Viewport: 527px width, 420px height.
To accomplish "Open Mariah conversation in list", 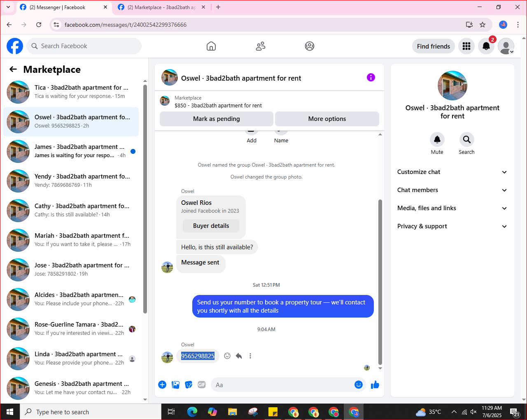I will (x=71, y=240).
